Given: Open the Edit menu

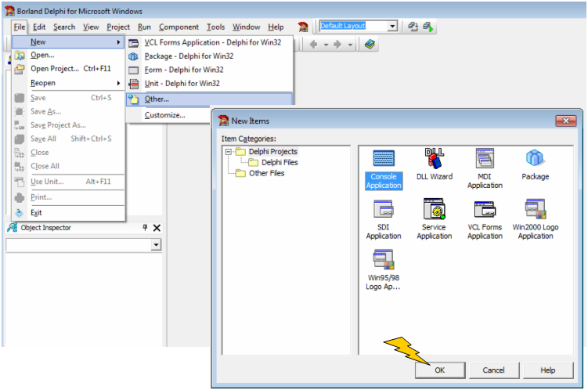Looking at the screenshot, I should (x=39, y=27).
